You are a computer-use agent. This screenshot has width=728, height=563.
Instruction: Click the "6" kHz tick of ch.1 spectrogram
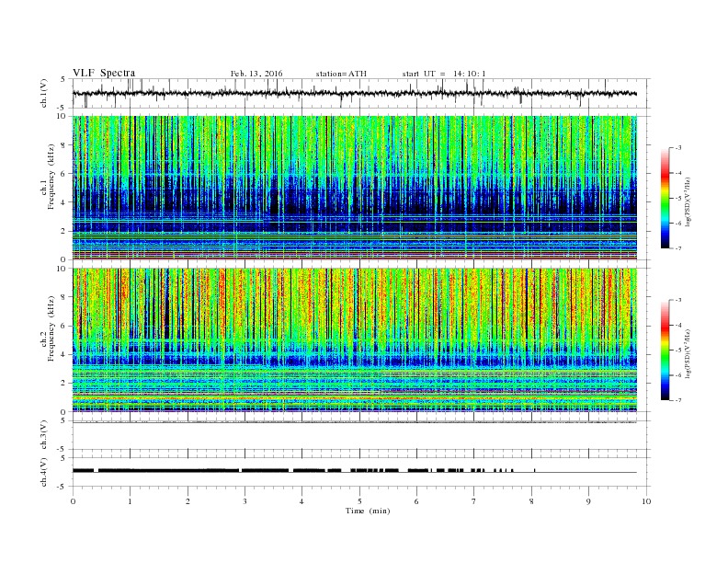(x=63, y=174)
